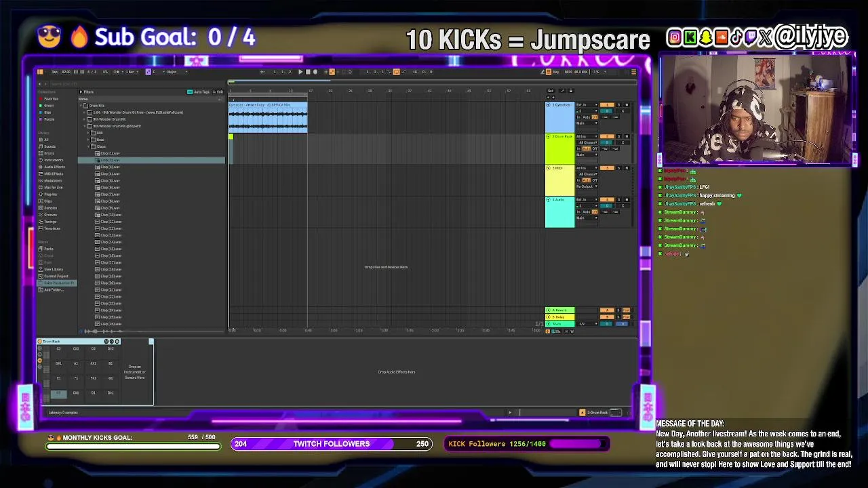Collapse the Claps folder
This screenshot has width=868, height=488.
click(88, 146)
